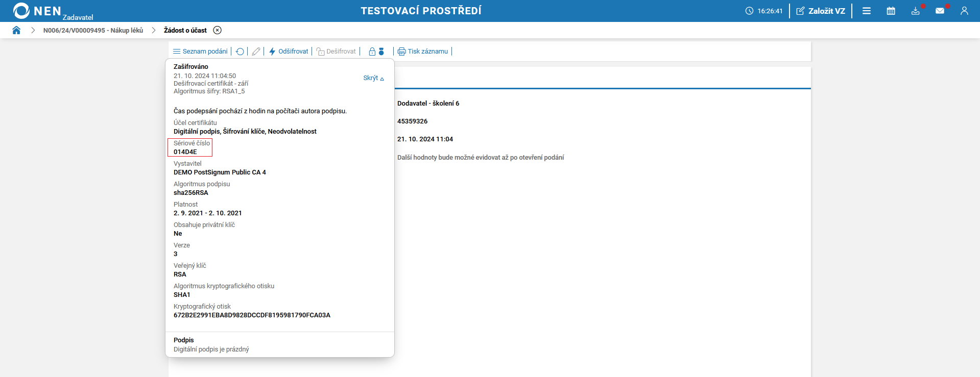
Task: Collapse details with Skrýt link
Action: coord(373,78)
